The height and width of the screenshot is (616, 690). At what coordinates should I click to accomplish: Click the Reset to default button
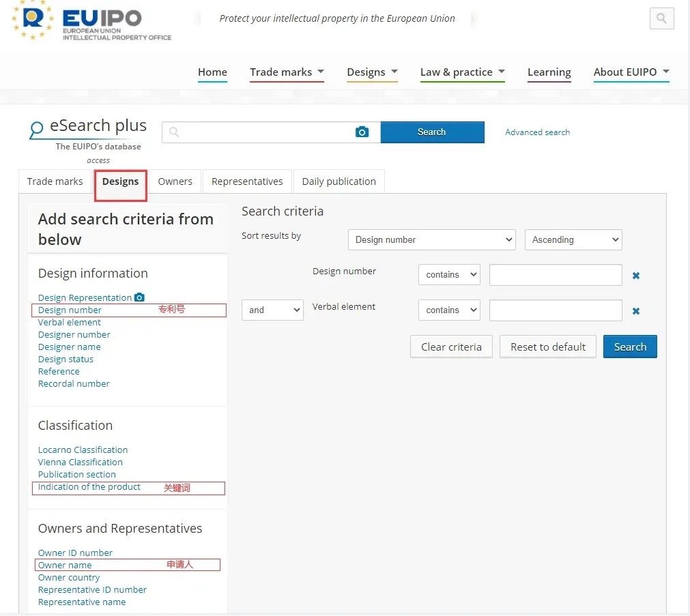pyautogui.click(x=548, y=347)
